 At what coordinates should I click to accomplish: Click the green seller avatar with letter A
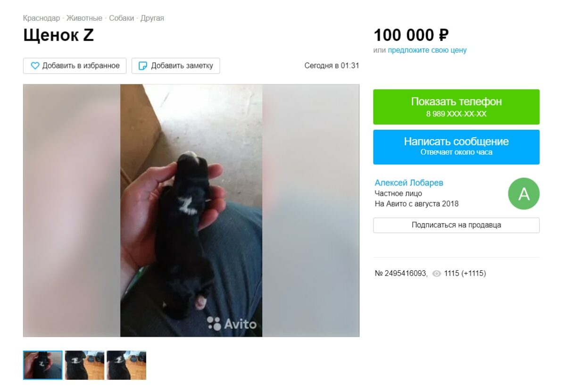point(524,193)
